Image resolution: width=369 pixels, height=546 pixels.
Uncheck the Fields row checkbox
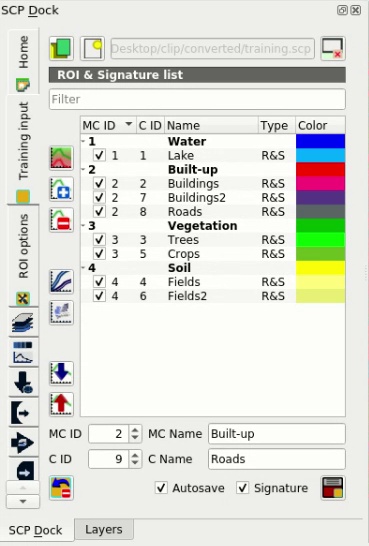click(x=100, y=281)
